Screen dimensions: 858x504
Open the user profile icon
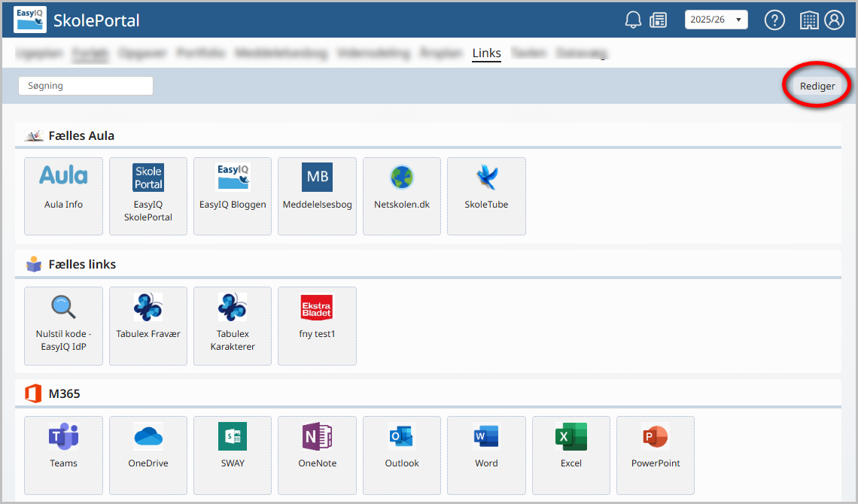pyautogui.click(x=835, y=20)
